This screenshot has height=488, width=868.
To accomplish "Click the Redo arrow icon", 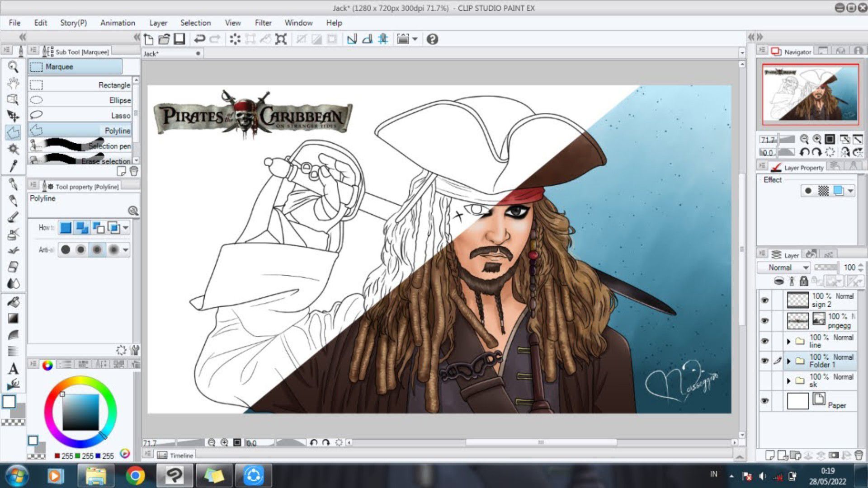I will tap(215, 39).
